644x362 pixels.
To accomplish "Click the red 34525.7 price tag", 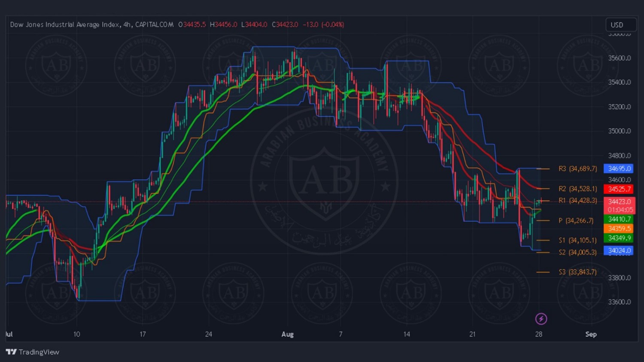I will pos(619,189).
